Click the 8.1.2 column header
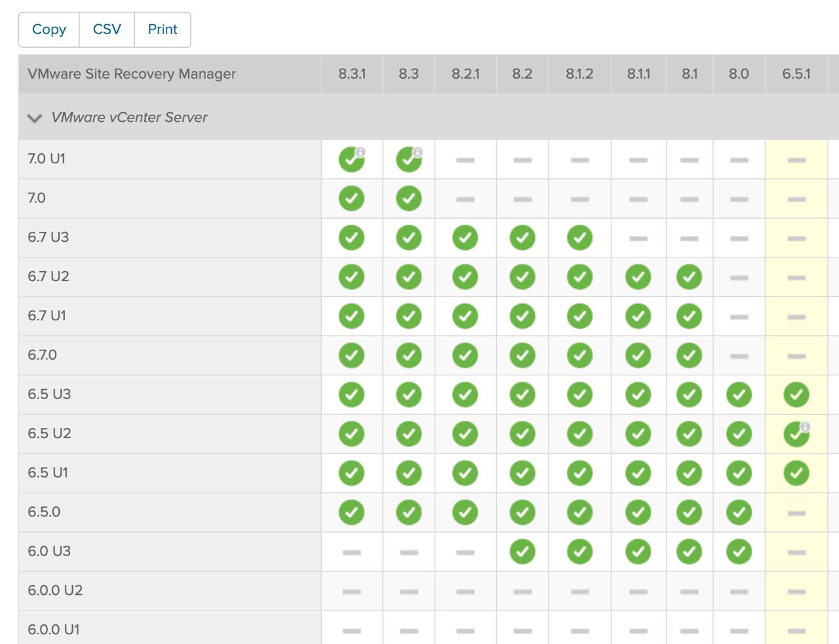This screenshot has width=839, height=644. tap(579, 74)
